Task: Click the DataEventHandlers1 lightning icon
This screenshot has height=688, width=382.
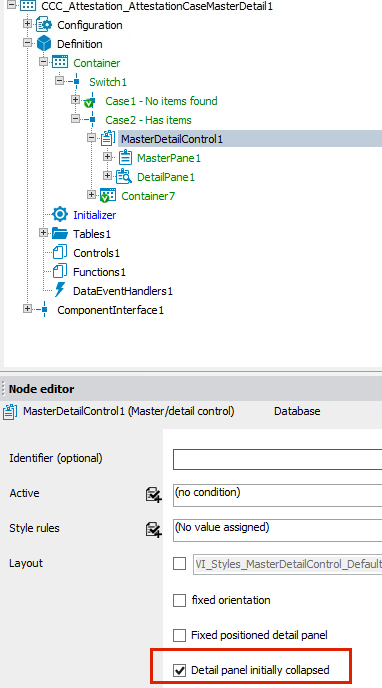Action: (60, 290)
